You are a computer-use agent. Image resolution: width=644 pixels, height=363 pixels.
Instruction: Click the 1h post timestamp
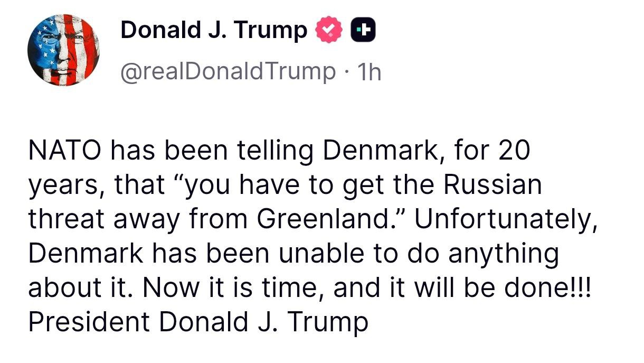point(369,71)
